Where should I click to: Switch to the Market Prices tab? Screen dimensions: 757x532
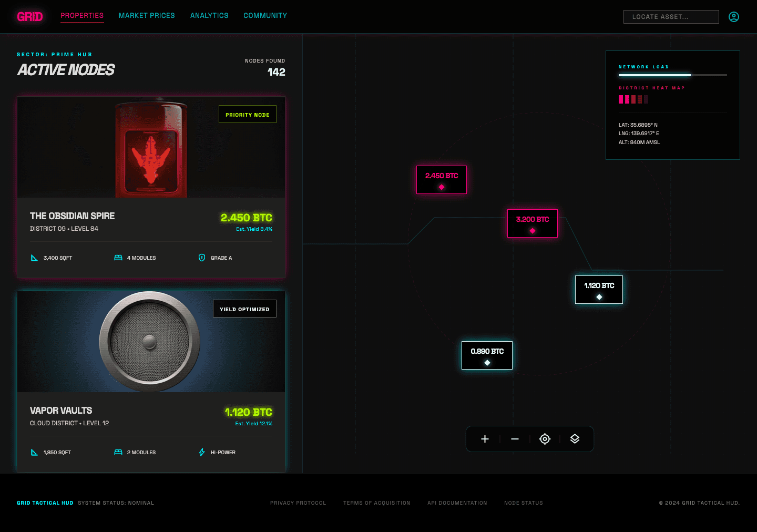point(147,16)
